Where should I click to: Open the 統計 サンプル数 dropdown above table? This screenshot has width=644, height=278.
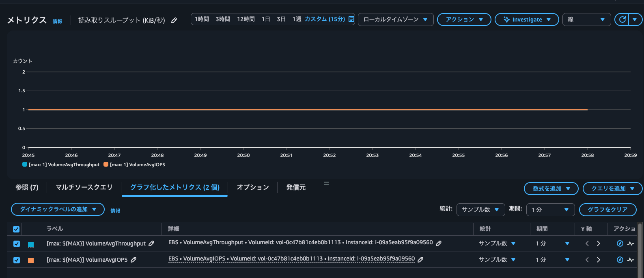pyautogui.click(x=481, y=210)
